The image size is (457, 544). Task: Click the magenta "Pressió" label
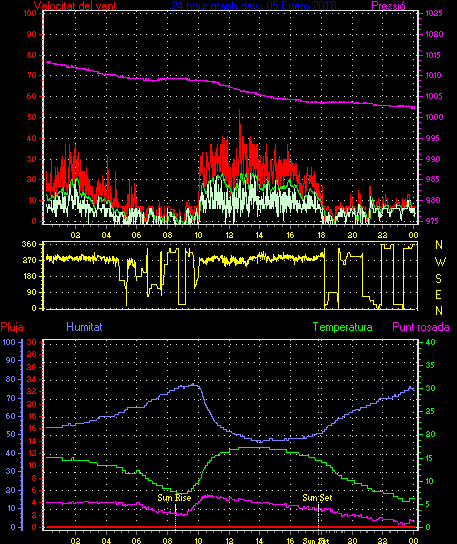pyautogui.click(x=388, y=6)
